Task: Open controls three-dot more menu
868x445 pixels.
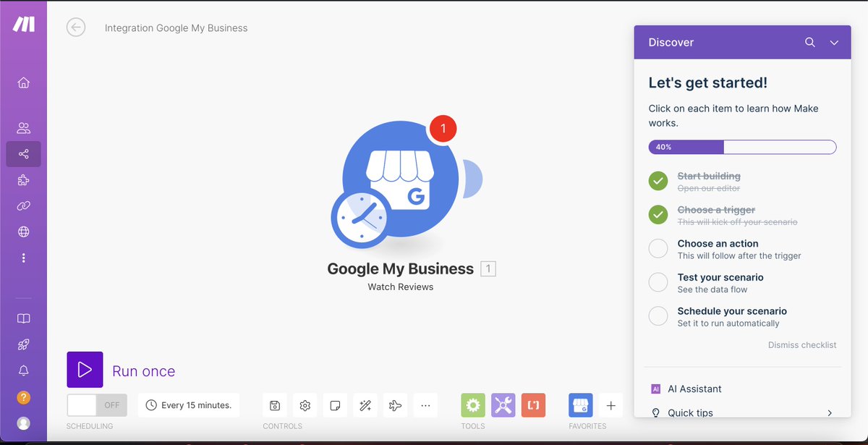Action: [425, 405]
